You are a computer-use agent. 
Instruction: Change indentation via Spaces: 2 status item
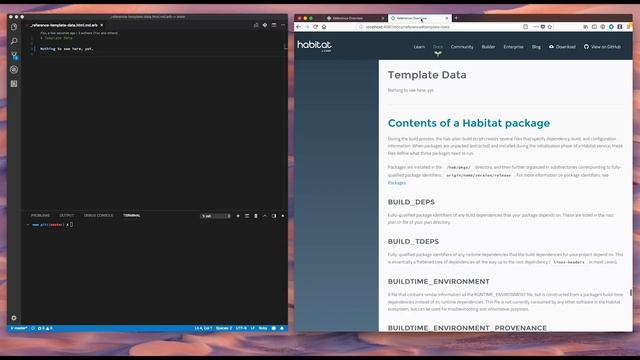[x=224, y=328]
